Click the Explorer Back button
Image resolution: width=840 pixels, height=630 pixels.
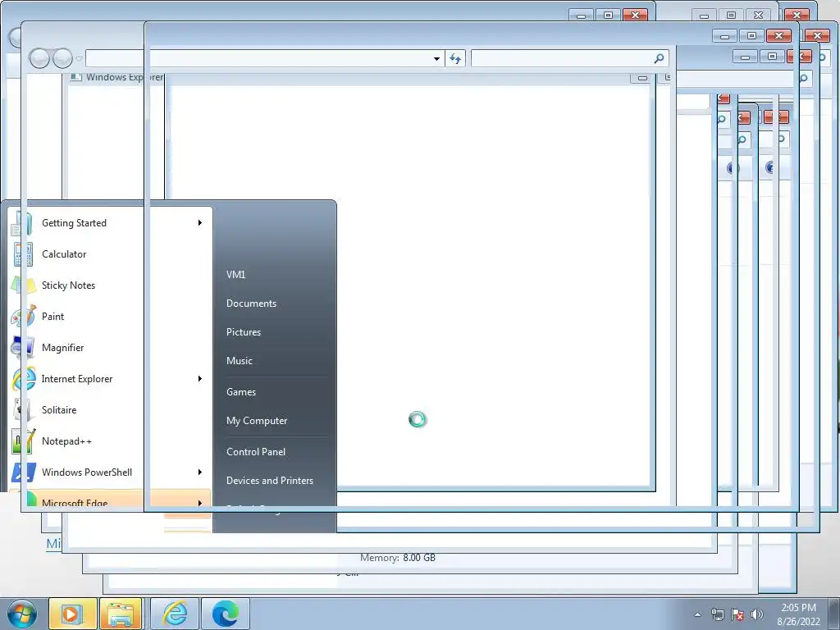[39, 58]
